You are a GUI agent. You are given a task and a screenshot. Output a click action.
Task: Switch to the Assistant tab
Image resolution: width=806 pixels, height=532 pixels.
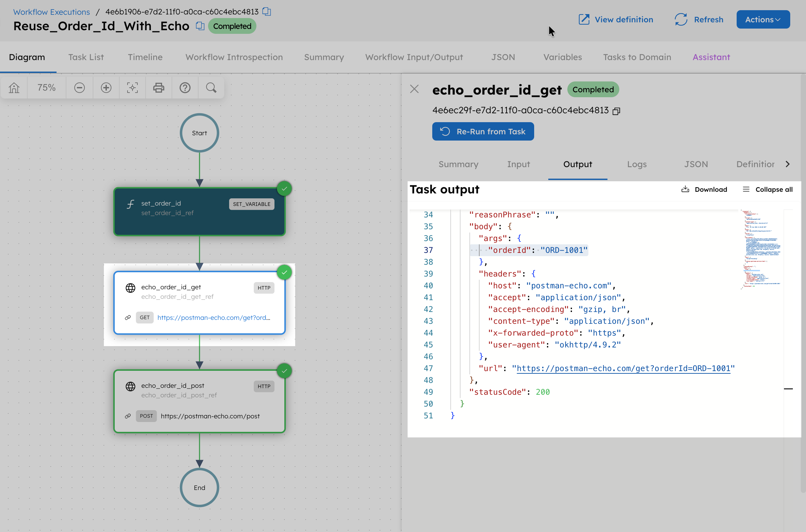point(711,57)
